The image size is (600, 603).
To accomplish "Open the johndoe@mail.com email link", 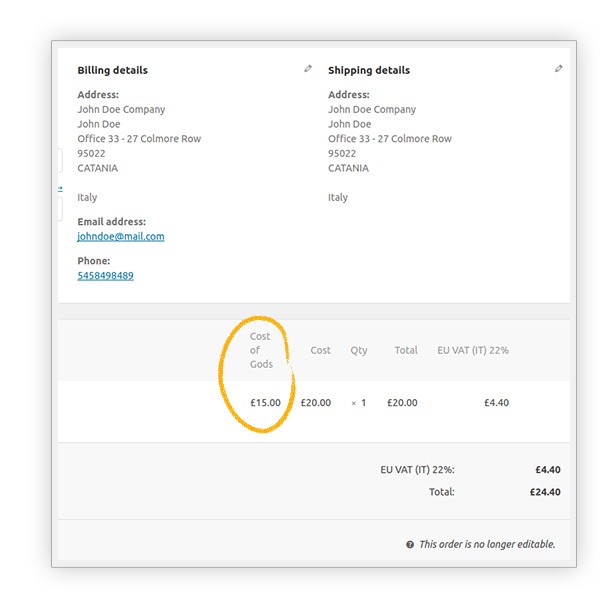I will [121, 237].
